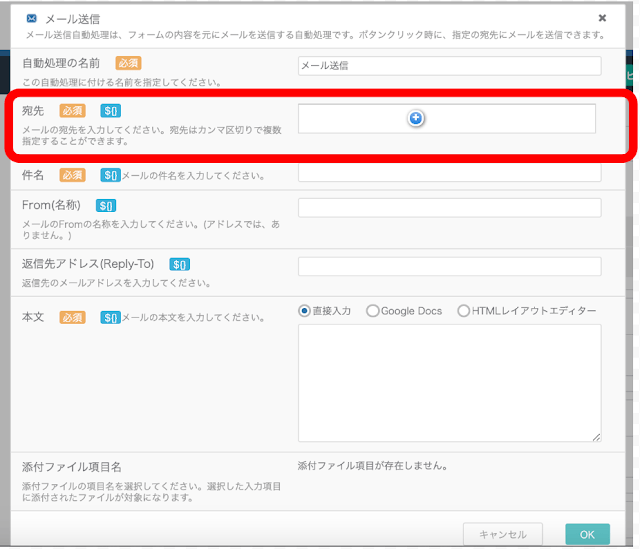Click the 添付ファイル項目が存在しません。 text
This screenshot has width=640, height=549.
pos(373,466)
